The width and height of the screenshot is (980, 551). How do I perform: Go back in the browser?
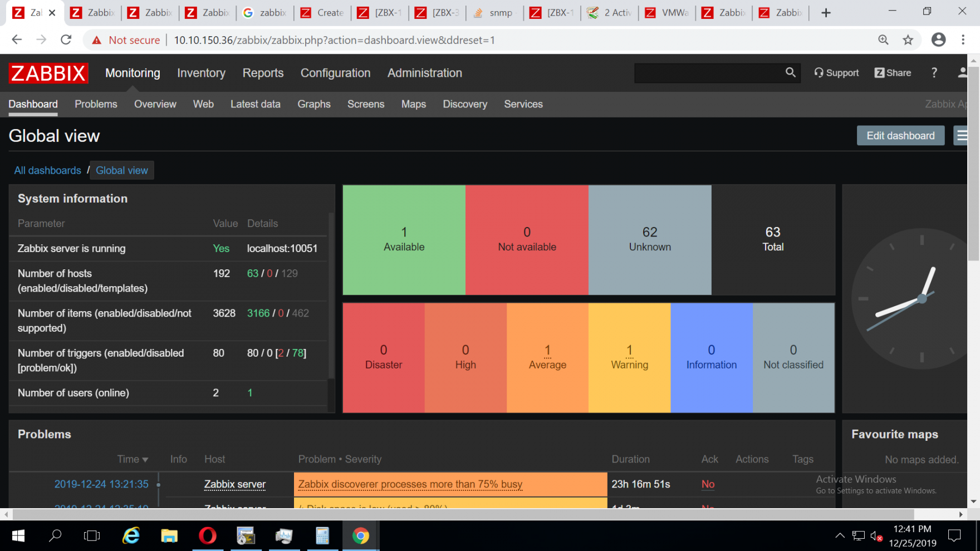coord(17,40)
